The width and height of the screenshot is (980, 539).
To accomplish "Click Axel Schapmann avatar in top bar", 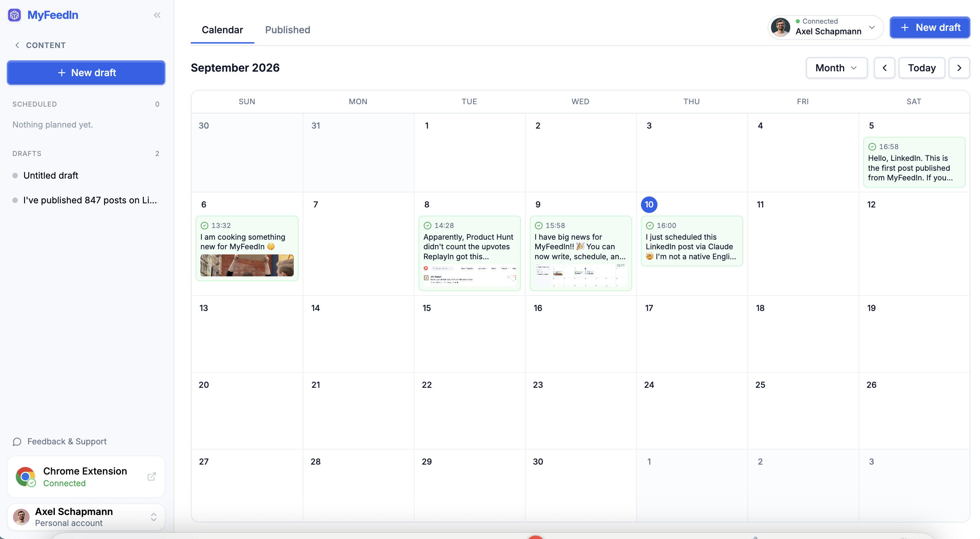I will point(780,27).
